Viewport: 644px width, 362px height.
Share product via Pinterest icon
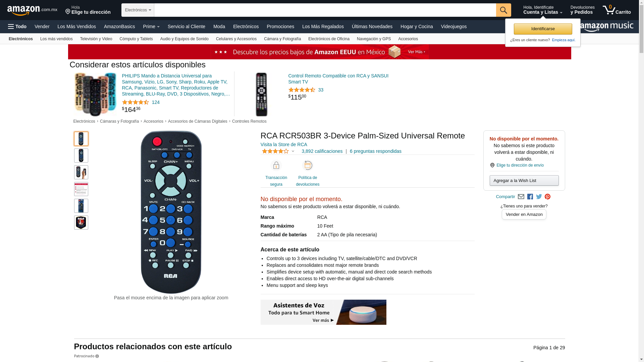[548, 197]
